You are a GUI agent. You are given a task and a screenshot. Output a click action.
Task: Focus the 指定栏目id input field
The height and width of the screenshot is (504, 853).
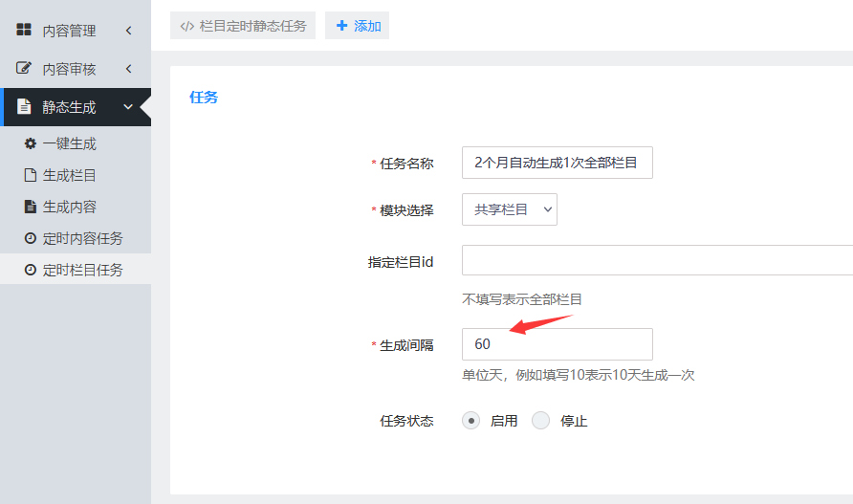[657, 260]
